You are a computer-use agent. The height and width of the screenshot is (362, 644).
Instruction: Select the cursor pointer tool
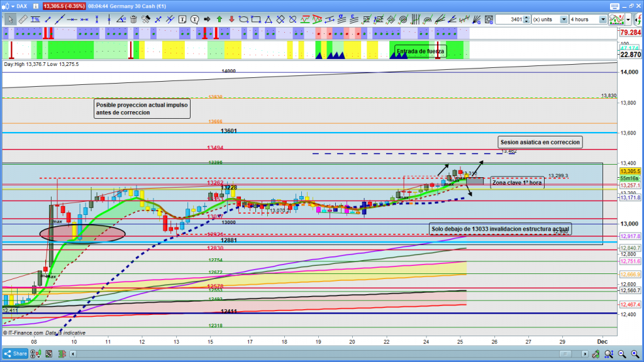(x=10, y=19)
